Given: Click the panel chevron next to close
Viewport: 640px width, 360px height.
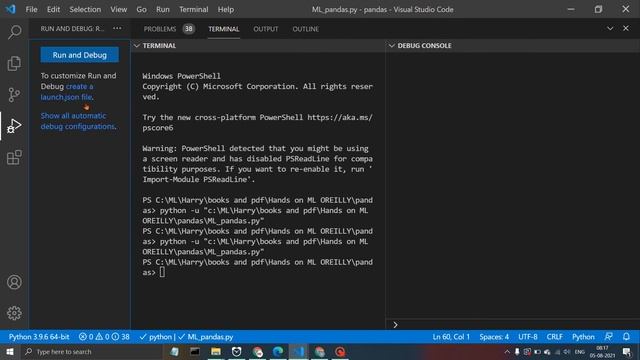Looking at the screenshot, I should click(x=610, y=29).
